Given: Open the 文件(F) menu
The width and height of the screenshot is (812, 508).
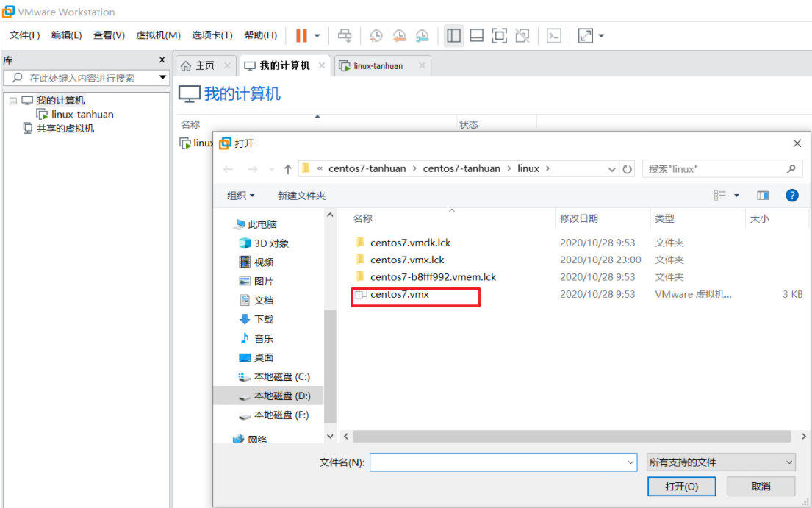Looking at the screenshot, I should click(24, 35).
